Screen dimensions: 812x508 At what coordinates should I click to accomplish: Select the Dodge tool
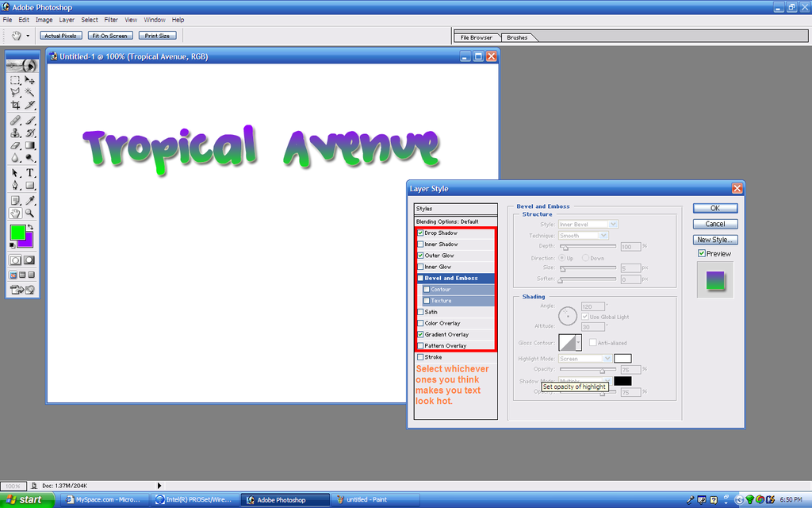click(30, 158)
